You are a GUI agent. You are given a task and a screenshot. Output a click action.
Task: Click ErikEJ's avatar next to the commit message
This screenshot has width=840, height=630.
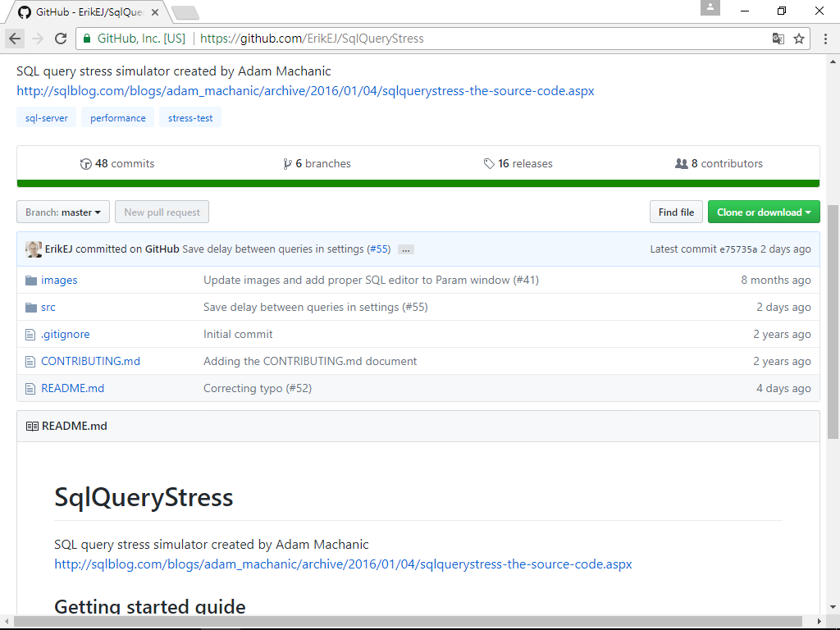click(x=33, y=249)
